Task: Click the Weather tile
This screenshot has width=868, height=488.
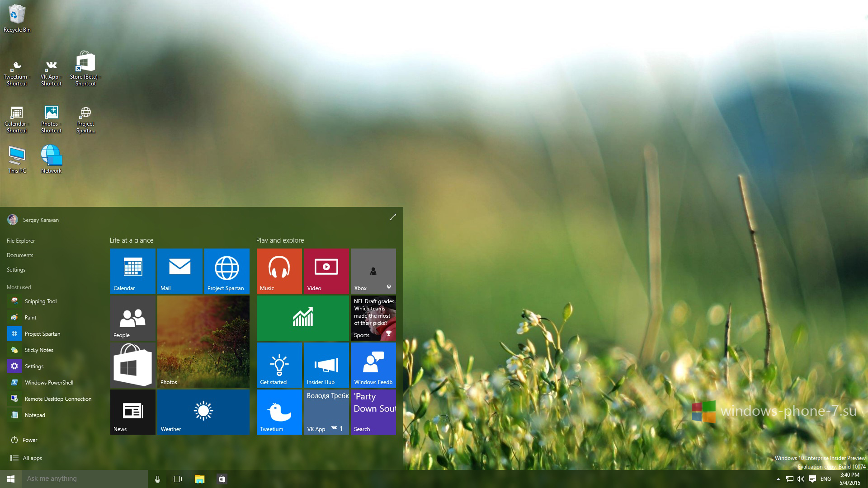Action: [203, 412]
